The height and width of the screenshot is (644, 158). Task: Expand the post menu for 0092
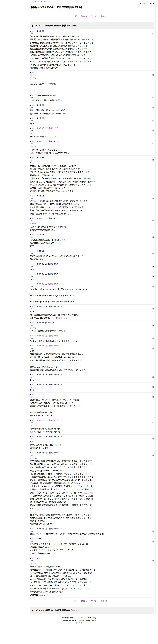point(31,158)
